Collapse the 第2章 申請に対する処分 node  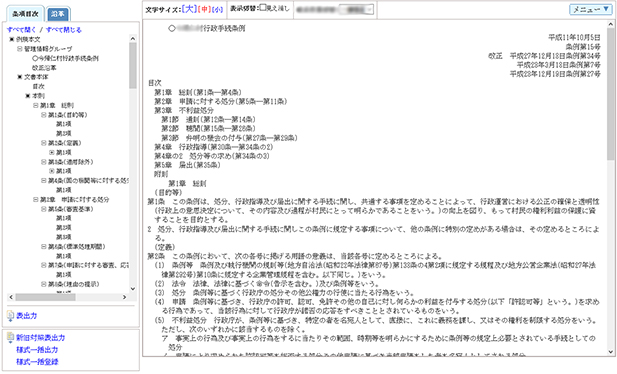35,199
